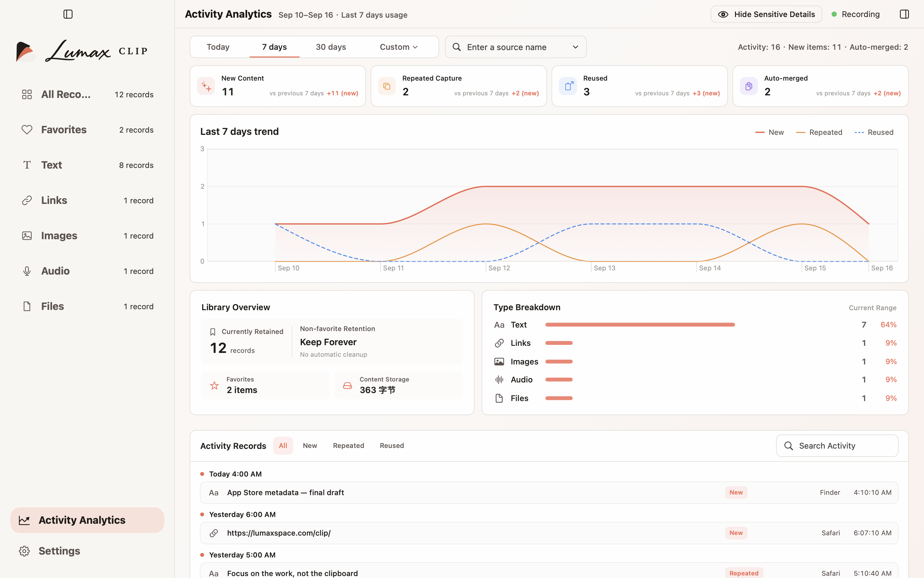The image size is (924, 578).
Task: Click the Search Activity field
Action: click(x=837, y=446)
